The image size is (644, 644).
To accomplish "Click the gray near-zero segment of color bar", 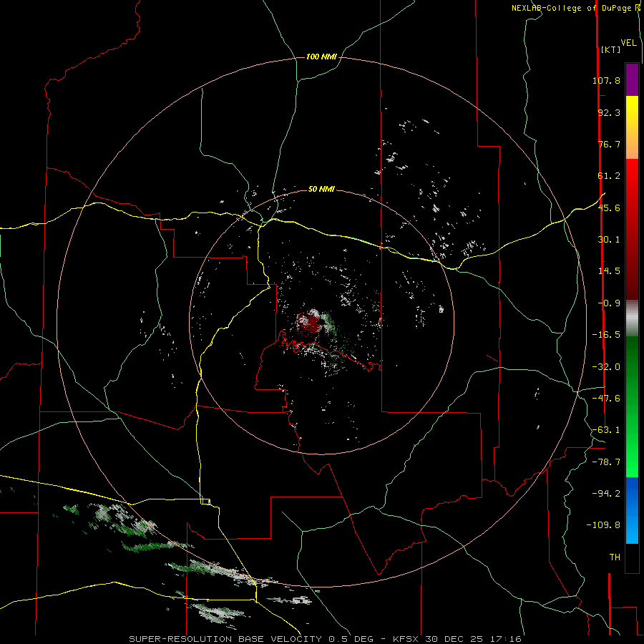I will coord(632,318).
